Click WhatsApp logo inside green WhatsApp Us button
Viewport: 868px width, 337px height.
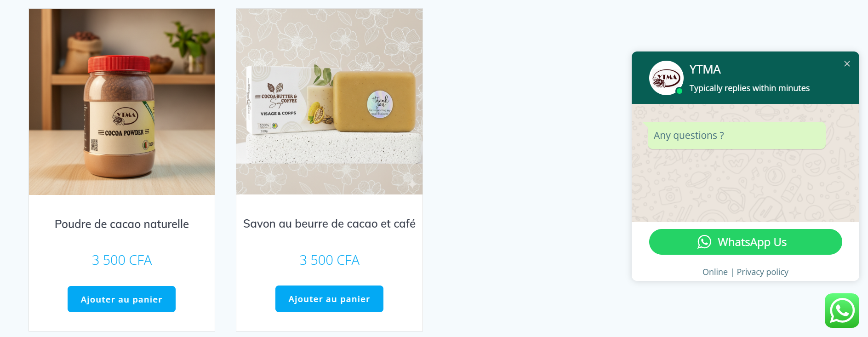[704, 242]
